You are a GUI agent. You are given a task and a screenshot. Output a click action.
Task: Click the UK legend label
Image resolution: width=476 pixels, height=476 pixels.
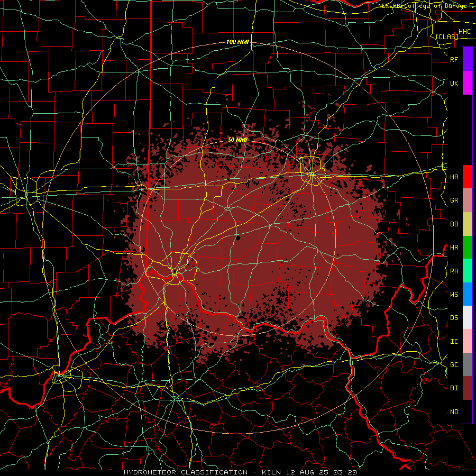(454, 83)
